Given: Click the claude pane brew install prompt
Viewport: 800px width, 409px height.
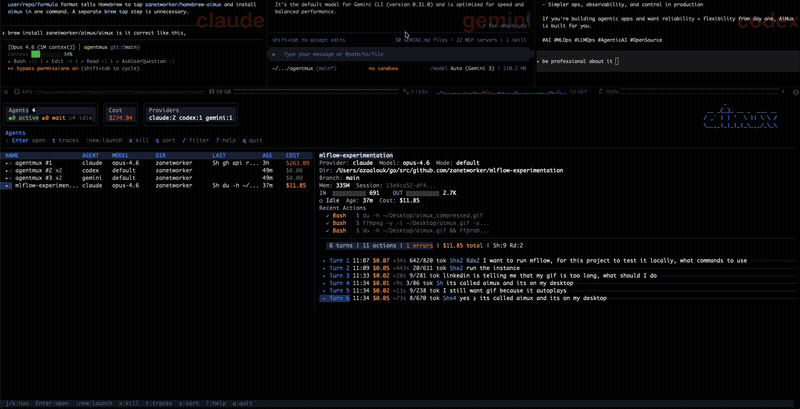Looking at the screenshot, I should click(97, 33).
